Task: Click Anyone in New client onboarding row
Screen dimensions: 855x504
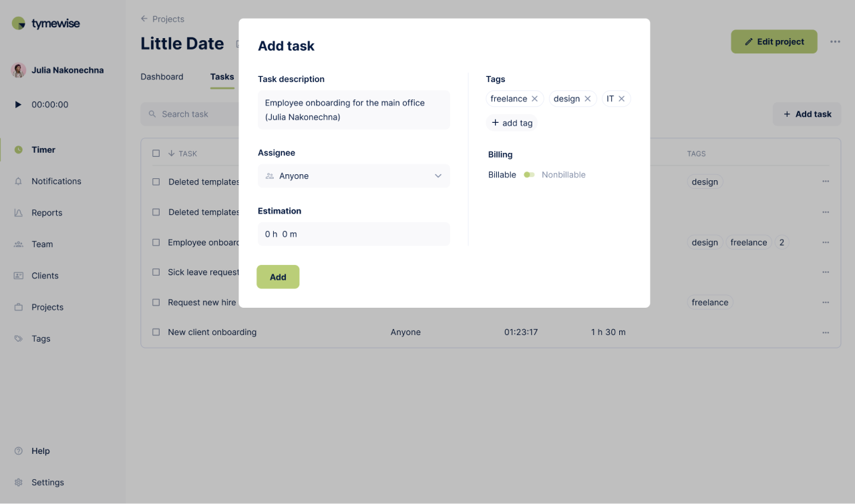Action: 405,332
